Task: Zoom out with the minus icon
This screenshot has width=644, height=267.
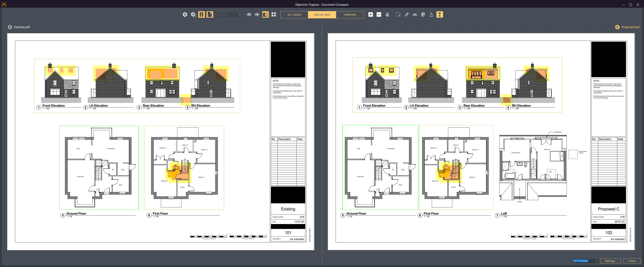Action: point(379,14)
